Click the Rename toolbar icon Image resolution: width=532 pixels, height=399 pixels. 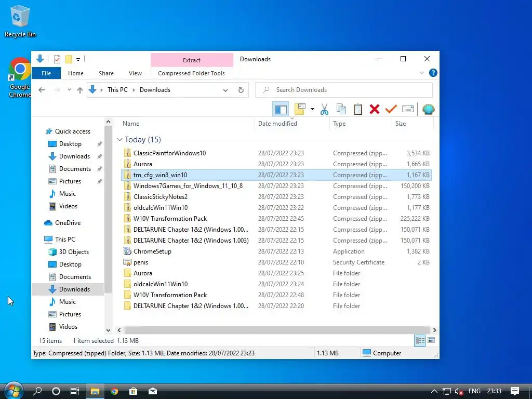407,109
